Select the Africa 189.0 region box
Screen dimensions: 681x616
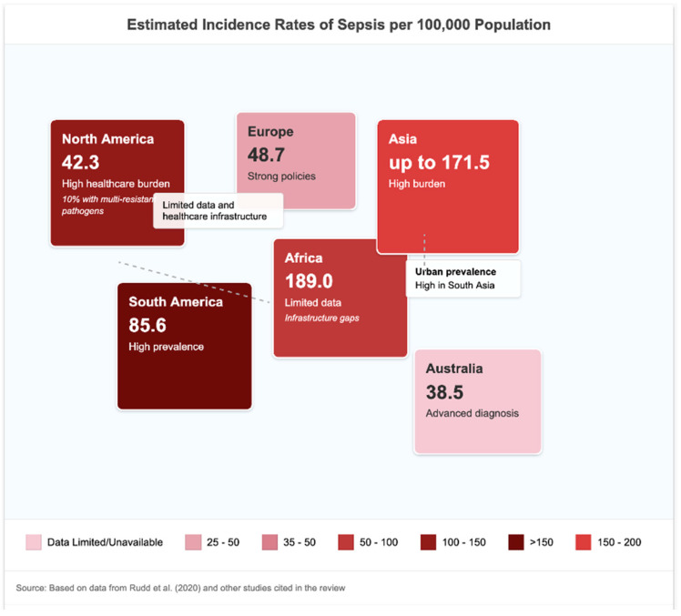point(340,298)
